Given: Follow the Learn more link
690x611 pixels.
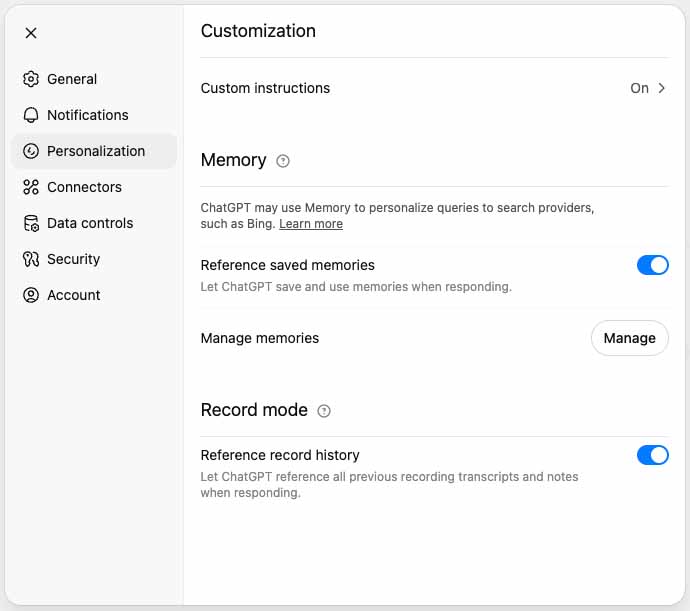Looking at the screenshot, I should click(x=311, y=224).
